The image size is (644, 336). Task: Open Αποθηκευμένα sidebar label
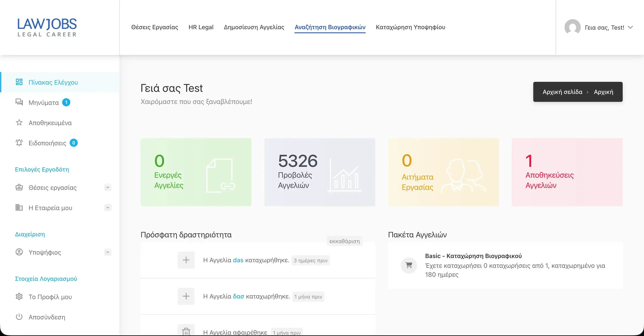pyautogui.click(x=50, y=123)
